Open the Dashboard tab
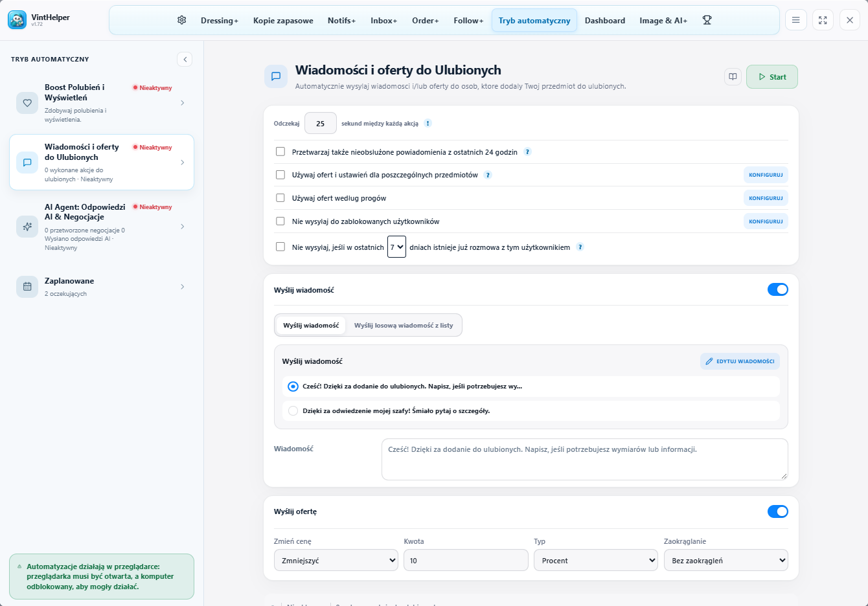Viewport: 868px width, 606px height. (605, 21)
